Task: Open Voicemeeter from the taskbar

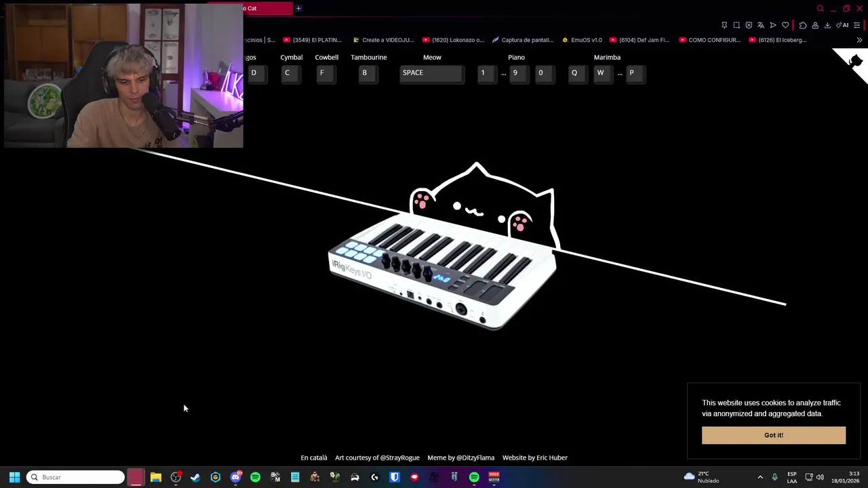Action: click(494, 477)
